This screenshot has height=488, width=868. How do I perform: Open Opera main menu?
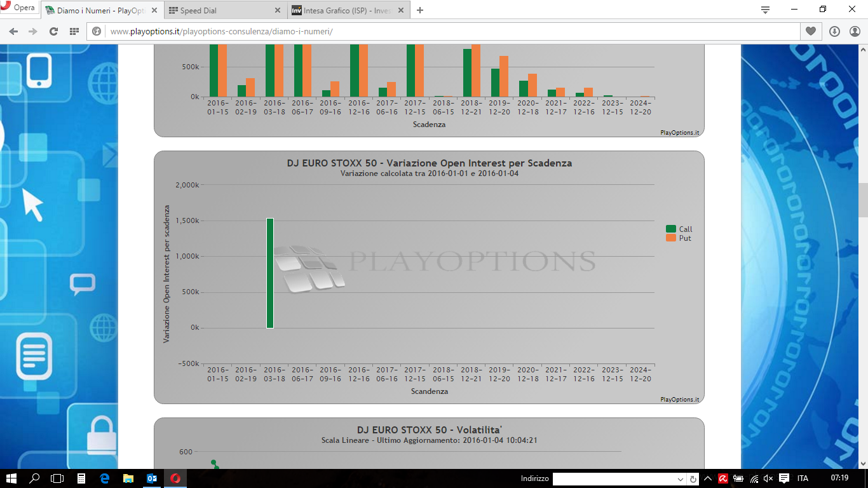click(18, 8)
